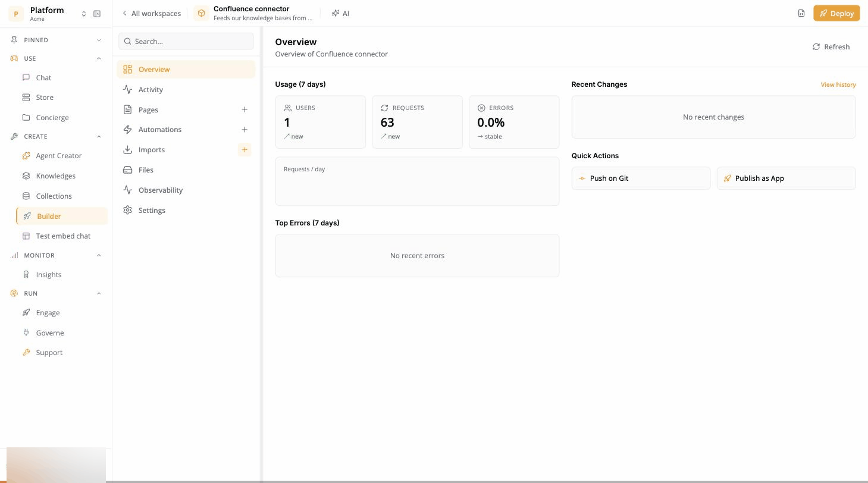Click the Deploy button

(x=836, y=13)
